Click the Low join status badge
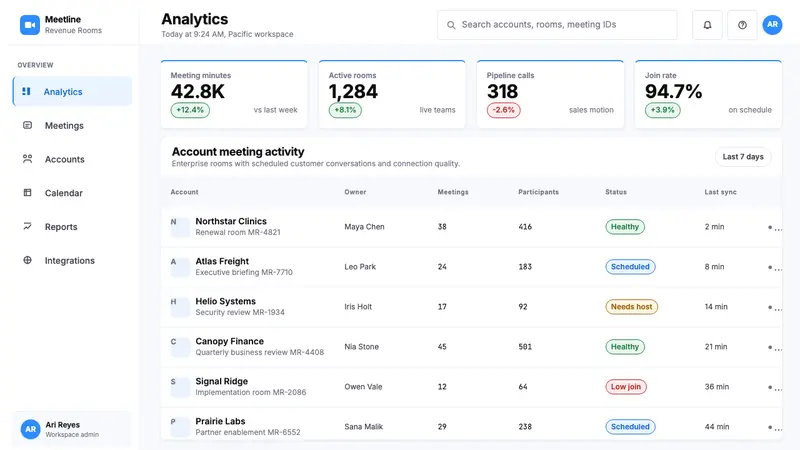 (626, 387)
